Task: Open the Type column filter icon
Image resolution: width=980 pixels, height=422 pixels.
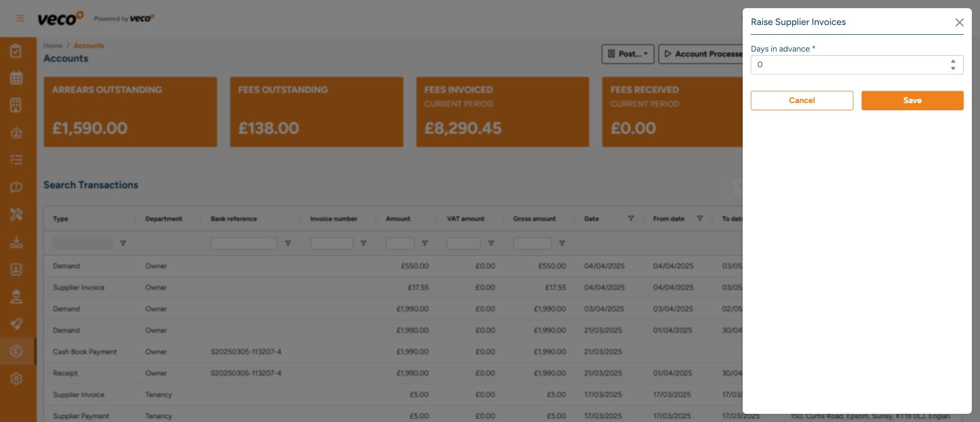Action: (x=123, y=243)
